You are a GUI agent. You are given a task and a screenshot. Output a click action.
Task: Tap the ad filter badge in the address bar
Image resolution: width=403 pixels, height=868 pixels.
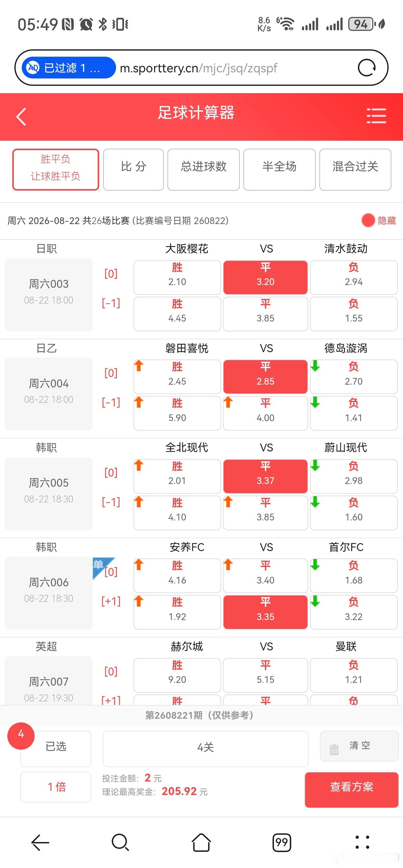[69, 68]
